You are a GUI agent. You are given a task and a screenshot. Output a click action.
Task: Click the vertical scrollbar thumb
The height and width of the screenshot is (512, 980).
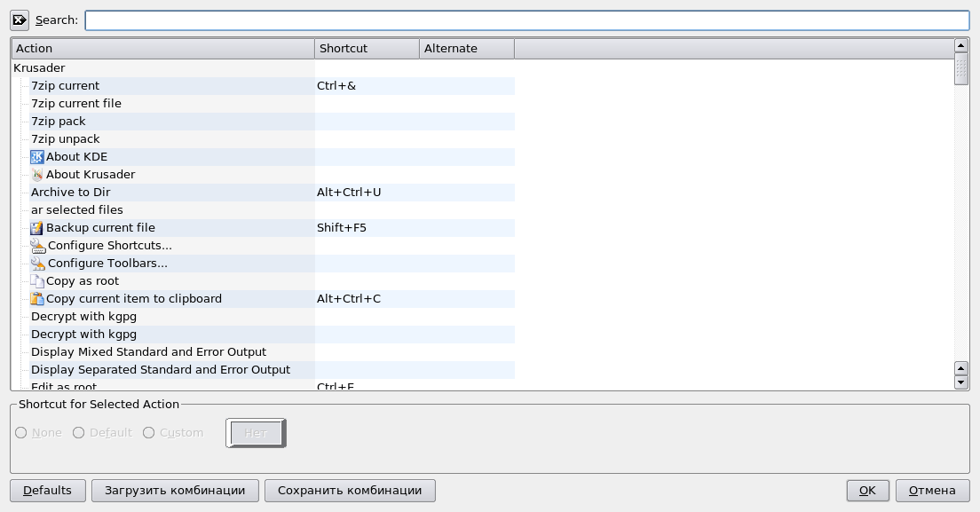coord(961,68)
